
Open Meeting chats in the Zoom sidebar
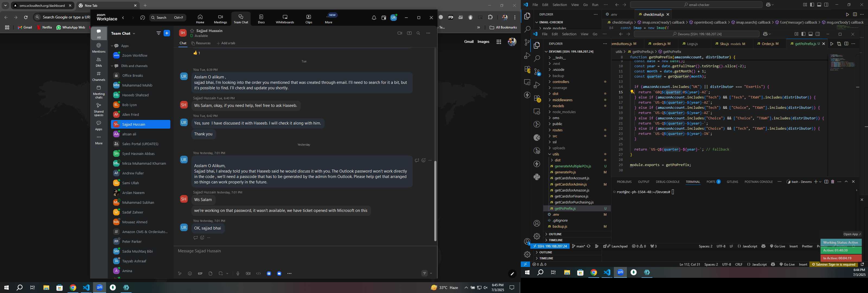tap(99, 92)
